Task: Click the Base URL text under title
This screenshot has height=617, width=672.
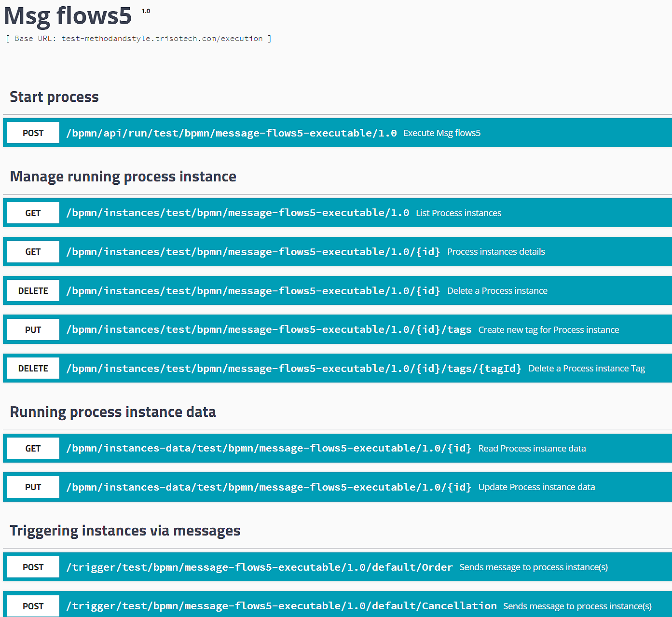Action: coord(138,39)
